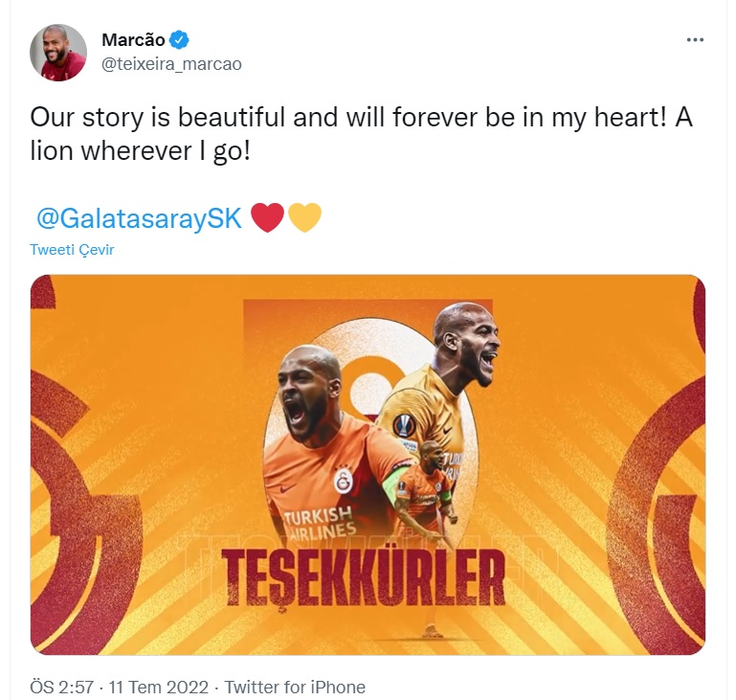Click the Turkish Airlines sponsor text on jersey

(319, 524)
